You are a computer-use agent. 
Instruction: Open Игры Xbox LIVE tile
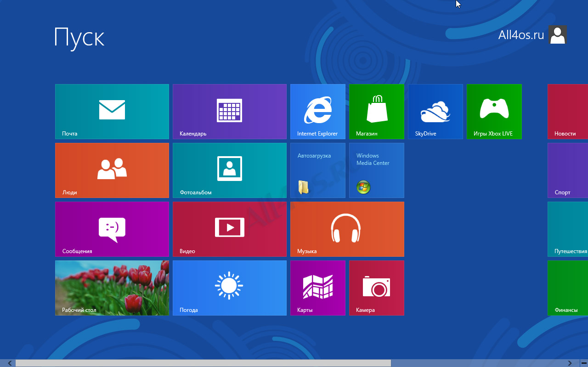[x=494, y=112]
